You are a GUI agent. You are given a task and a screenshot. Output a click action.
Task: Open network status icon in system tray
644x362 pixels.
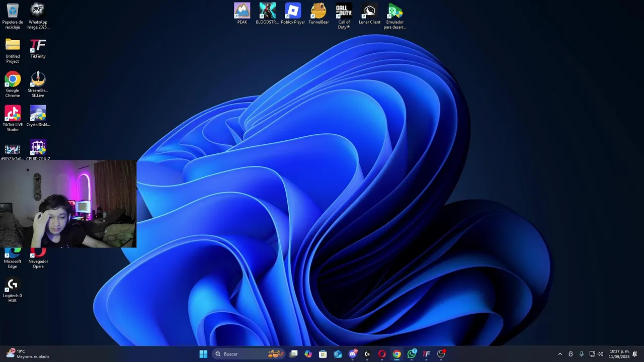tap(592, 354)
